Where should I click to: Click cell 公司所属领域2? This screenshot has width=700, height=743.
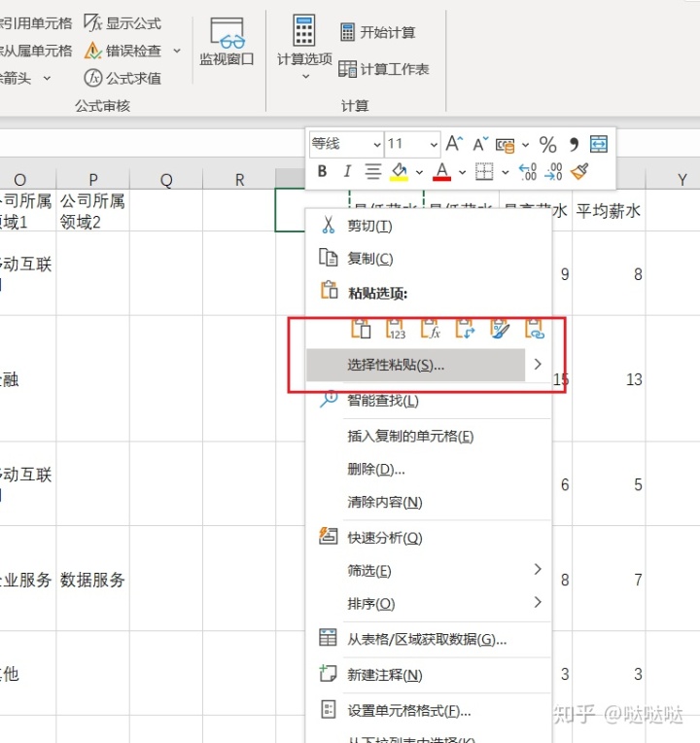[x=92, y=210]
